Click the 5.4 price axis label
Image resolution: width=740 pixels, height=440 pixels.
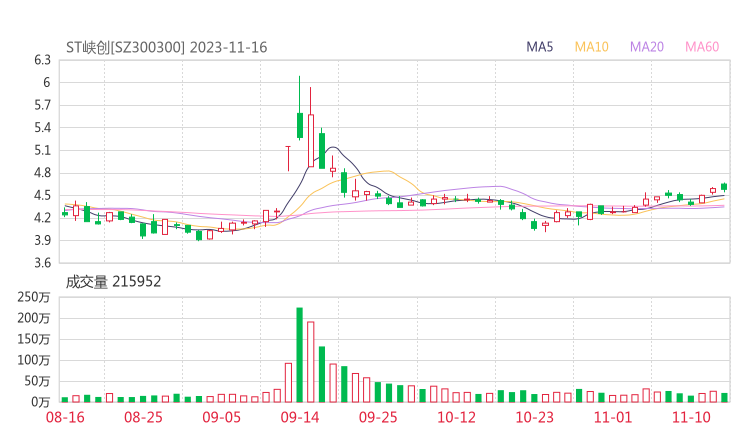click(42, 127)
